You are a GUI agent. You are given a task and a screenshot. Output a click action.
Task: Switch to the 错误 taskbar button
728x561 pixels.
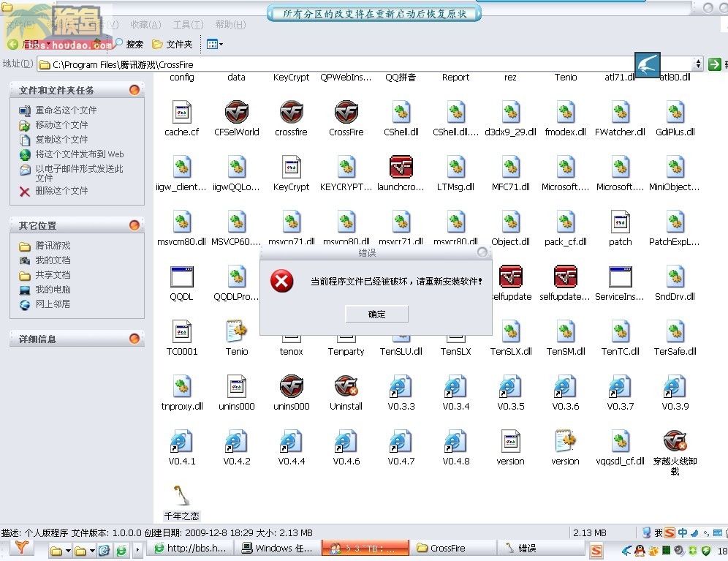click(541, 549)
